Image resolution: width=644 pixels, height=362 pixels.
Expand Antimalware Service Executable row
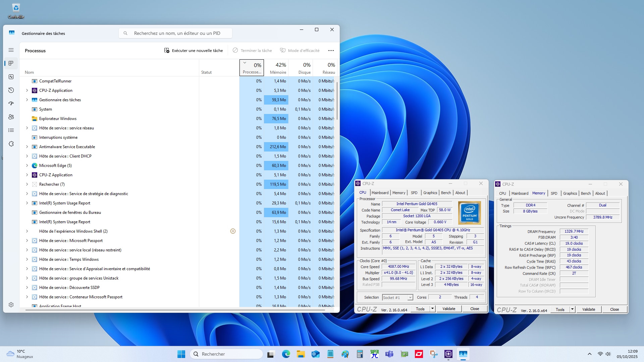click(27, 147)
